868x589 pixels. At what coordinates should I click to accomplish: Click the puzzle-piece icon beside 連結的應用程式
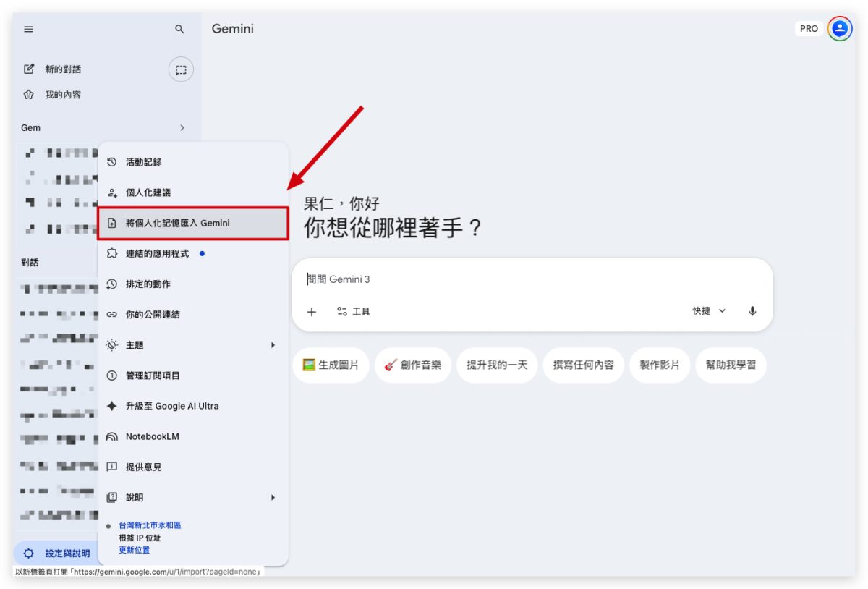click(x=111, y=253)
